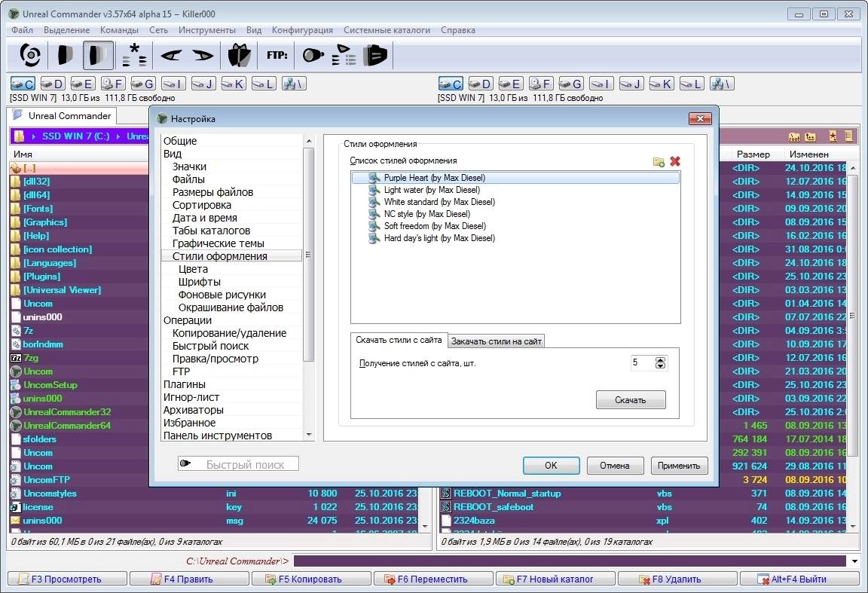Image resolution: width=868 pixels, height=593 pixels.
Task: Click the swirl refresh icon in the toolbar
Action: (x=30, y=55)
